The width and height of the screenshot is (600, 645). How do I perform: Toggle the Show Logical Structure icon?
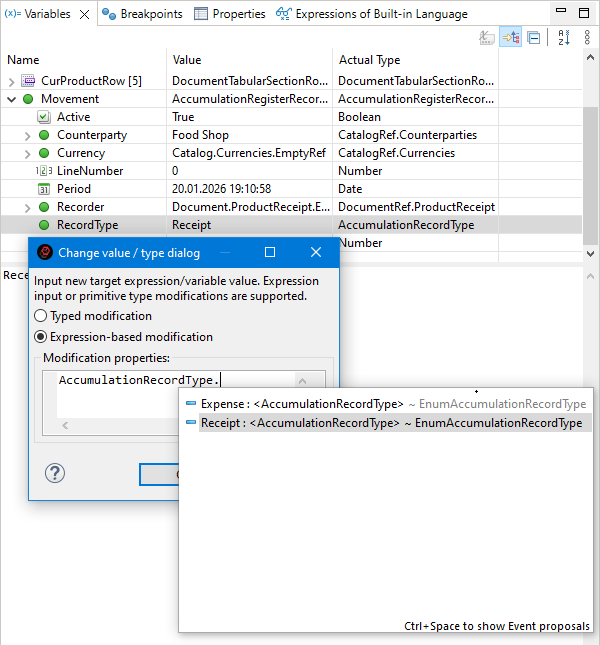click(511, 37)
